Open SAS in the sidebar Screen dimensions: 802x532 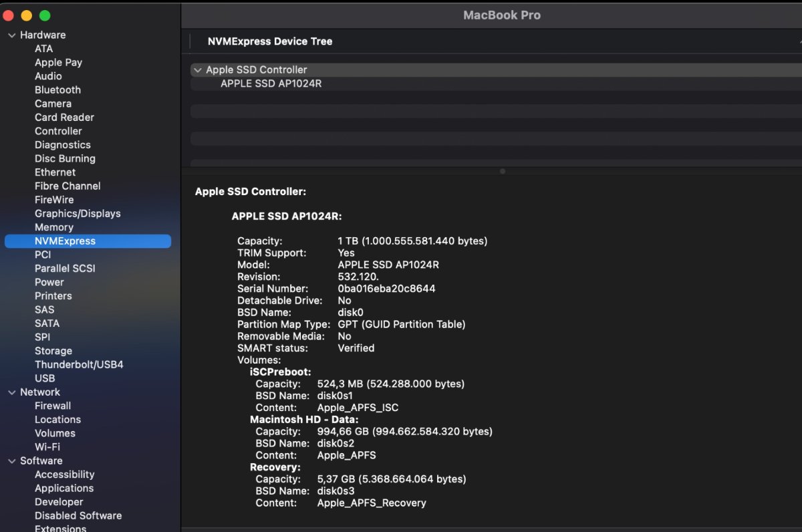44,309
